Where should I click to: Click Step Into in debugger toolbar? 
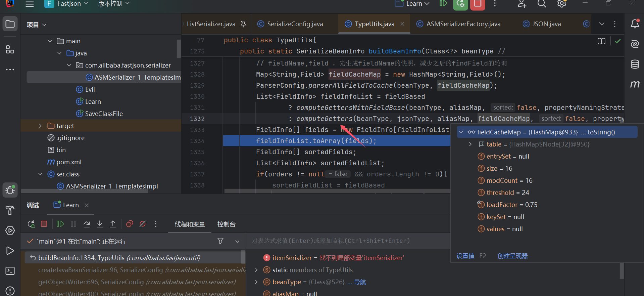(100, 224)
